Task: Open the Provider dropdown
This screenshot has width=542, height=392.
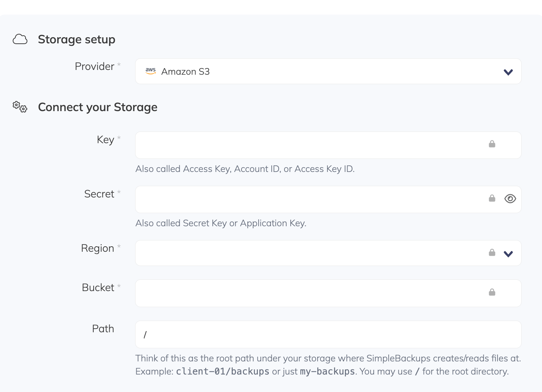Action: 508,72
